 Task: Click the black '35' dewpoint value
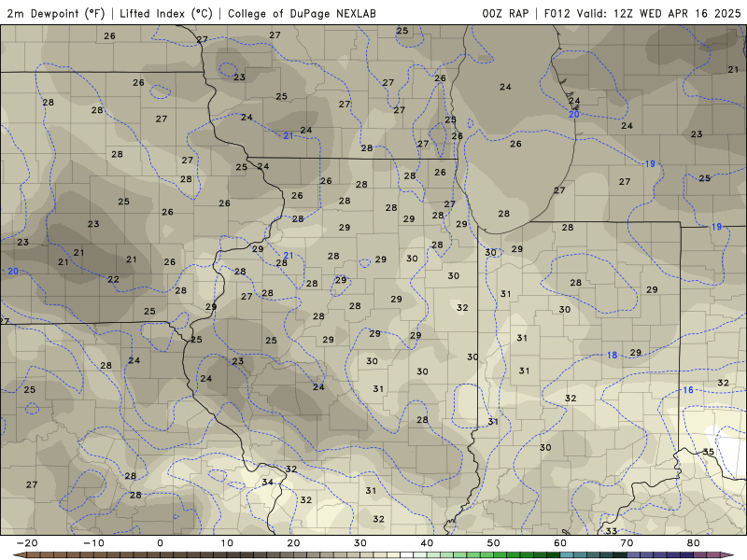click(709, 452)
